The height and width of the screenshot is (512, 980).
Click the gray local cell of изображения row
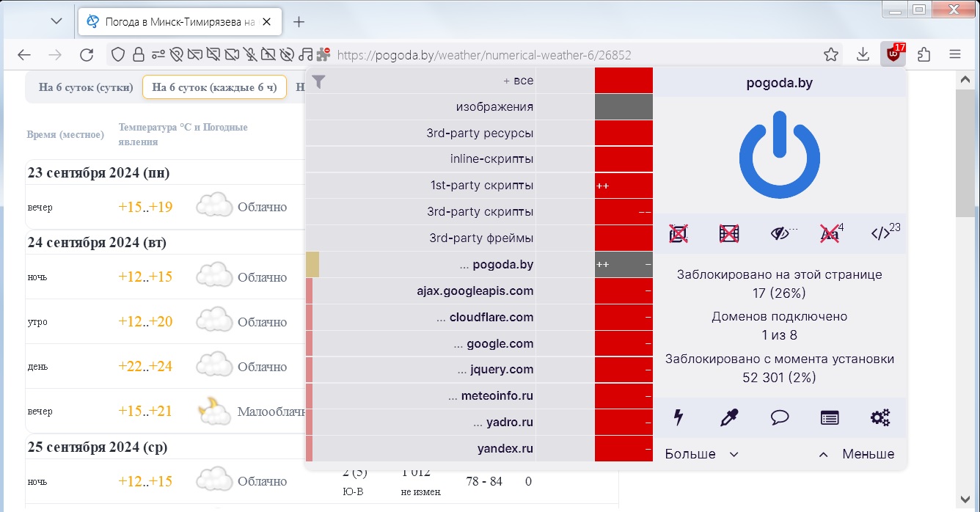click(624, 107)
